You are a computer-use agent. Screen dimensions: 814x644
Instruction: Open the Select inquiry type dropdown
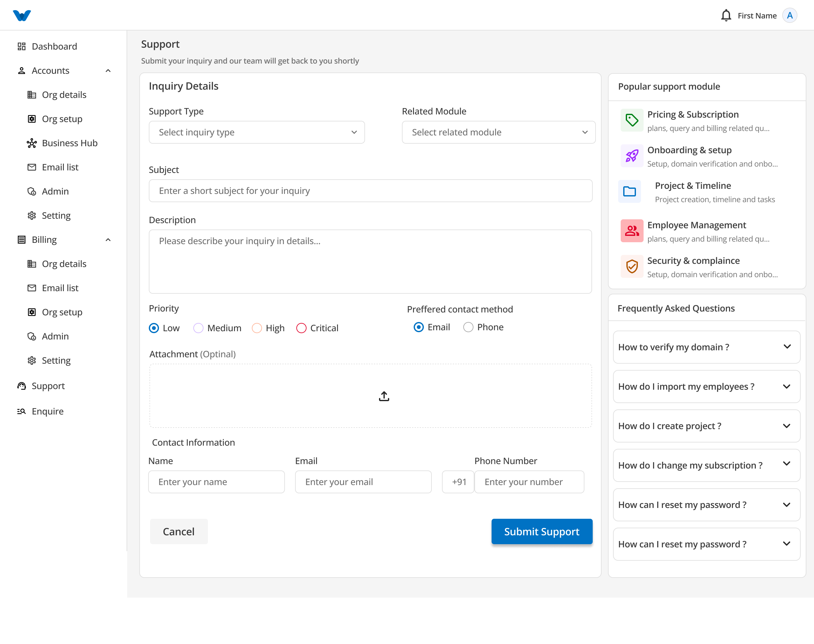(x=257, y=132)
